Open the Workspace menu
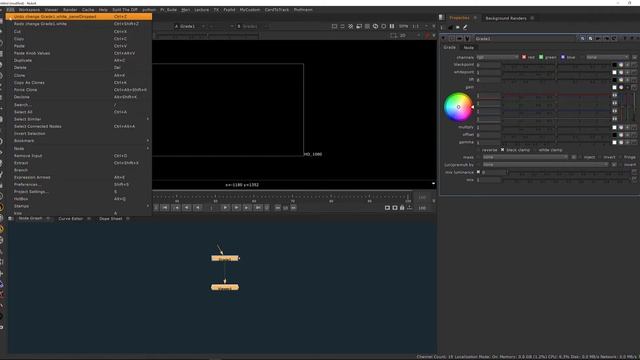This screenshot has width=640, height=360. tap(29, 9)
